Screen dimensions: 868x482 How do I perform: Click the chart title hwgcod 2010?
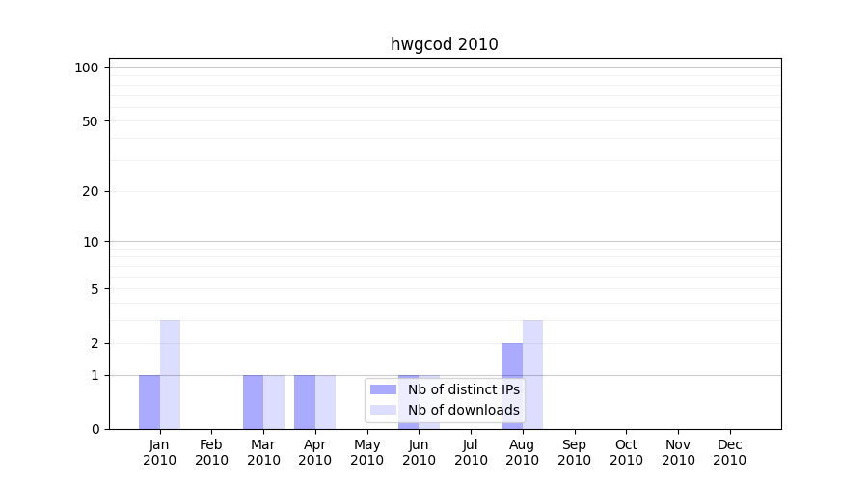(x=444, y=44)
